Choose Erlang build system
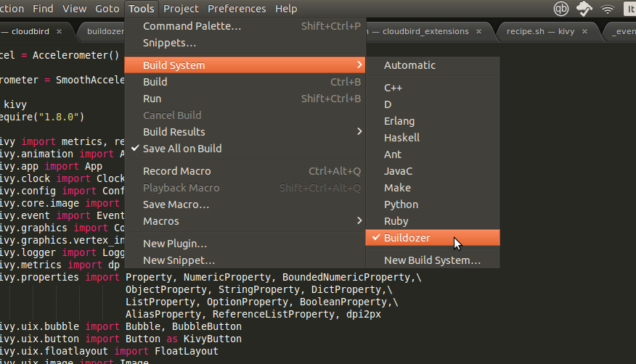 click(433, 121)
